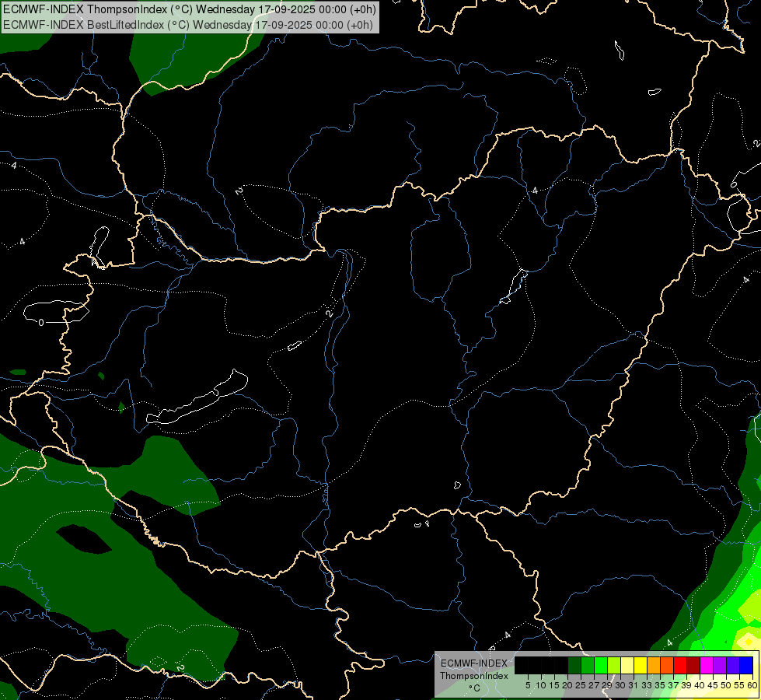Pick the bright green 27–29 legend swatch

tap(601, 665)
